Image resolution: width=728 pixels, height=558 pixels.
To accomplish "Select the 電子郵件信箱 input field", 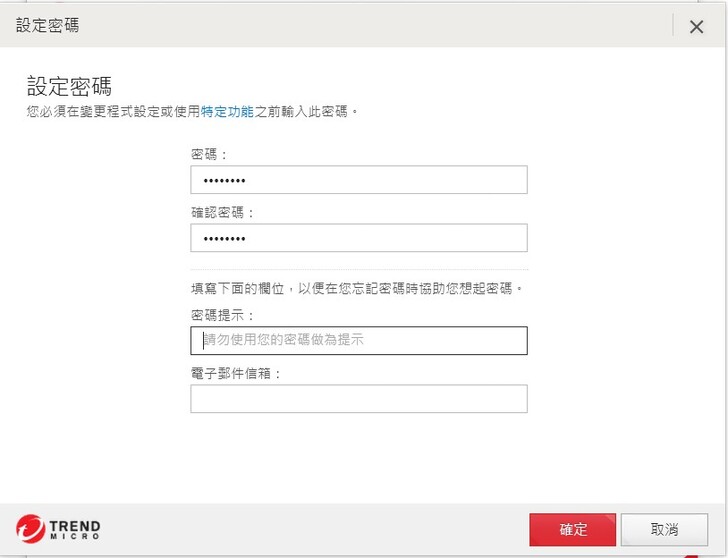I will click(358, 399).
